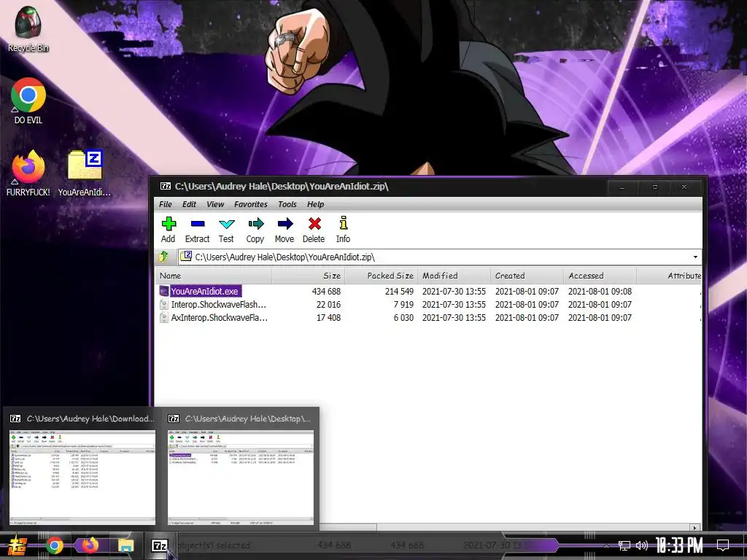Click Interop.ShockwaveFlash file icon
The image size is (747, 560).
pyautogui.click(x=164, y=304)
